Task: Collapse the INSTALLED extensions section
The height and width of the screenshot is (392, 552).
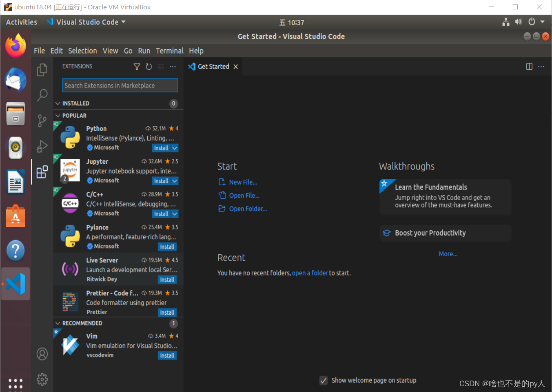Action: (x=58, y=104)
